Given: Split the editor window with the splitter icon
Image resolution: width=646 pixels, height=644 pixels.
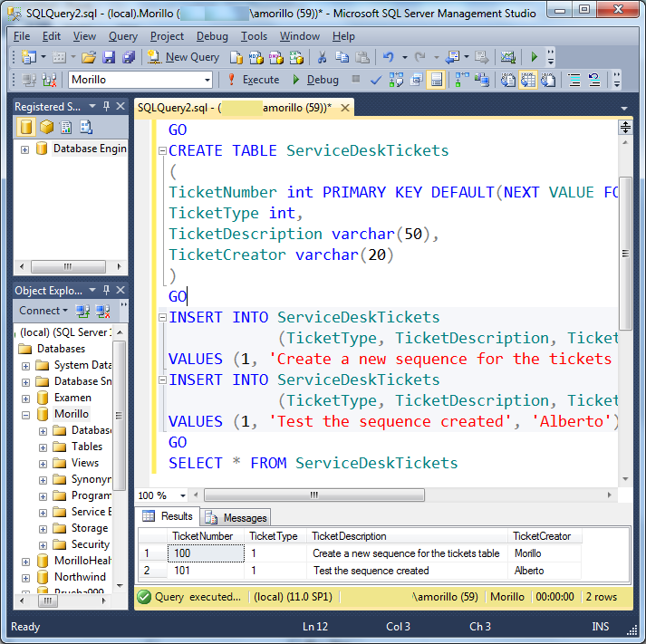Looking at the screenshot, I should [625, 128].
